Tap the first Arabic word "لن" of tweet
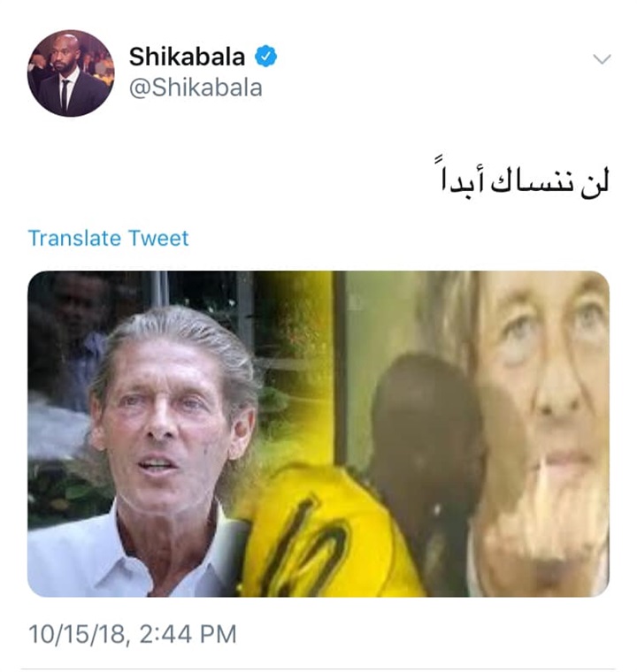 [x=595, y=182]
